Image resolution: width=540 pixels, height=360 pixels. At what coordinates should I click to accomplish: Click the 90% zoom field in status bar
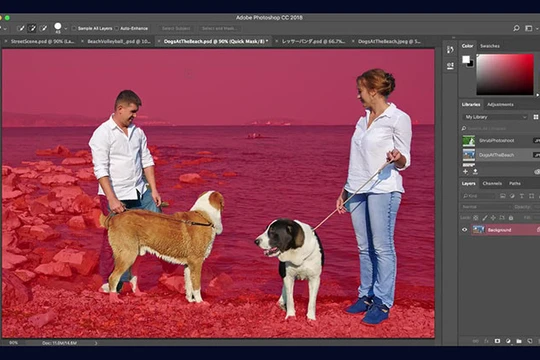coord(13,343)
